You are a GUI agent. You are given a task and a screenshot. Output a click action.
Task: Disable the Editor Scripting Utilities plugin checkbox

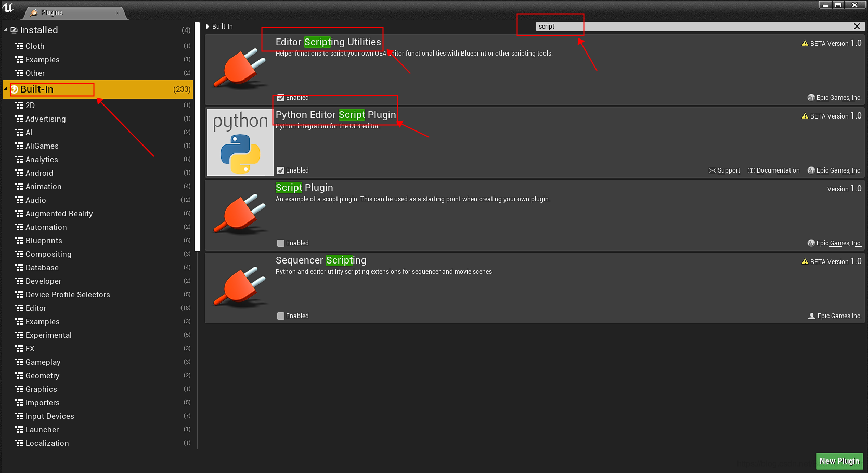point(281,98)
